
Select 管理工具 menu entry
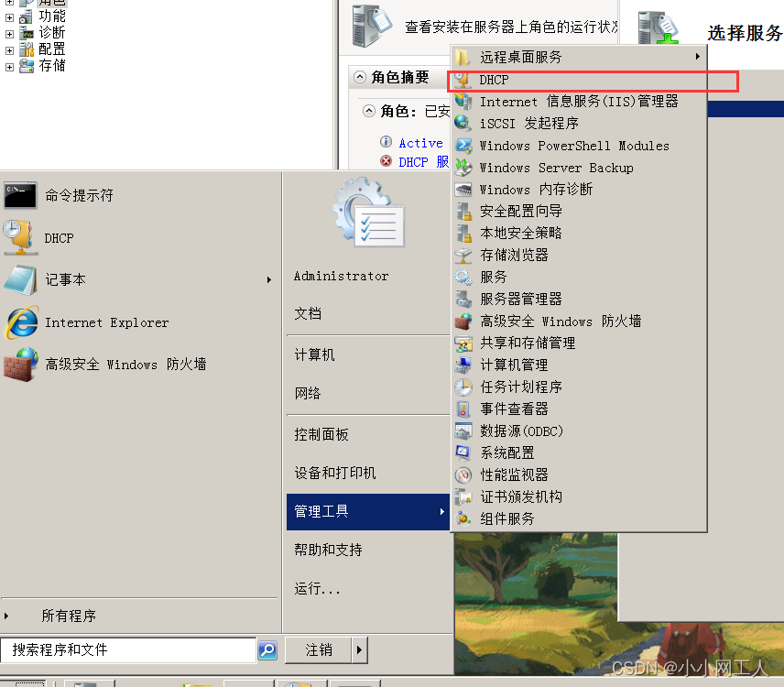click(368, 511)
